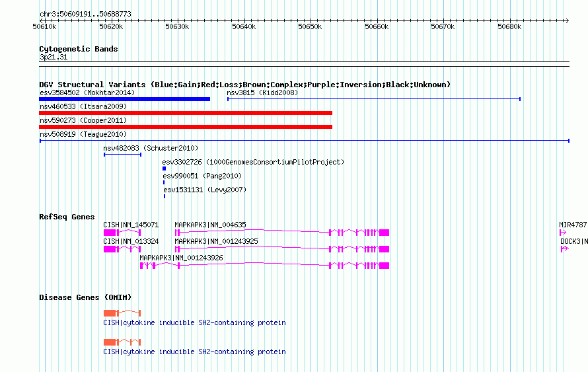
Task: Click the chr3:50609191..50688773 region label
Action: point(85,15)
